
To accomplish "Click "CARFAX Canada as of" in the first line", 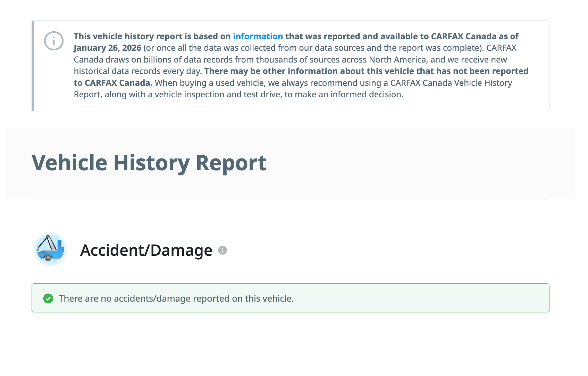I will (x=474, y=36).
